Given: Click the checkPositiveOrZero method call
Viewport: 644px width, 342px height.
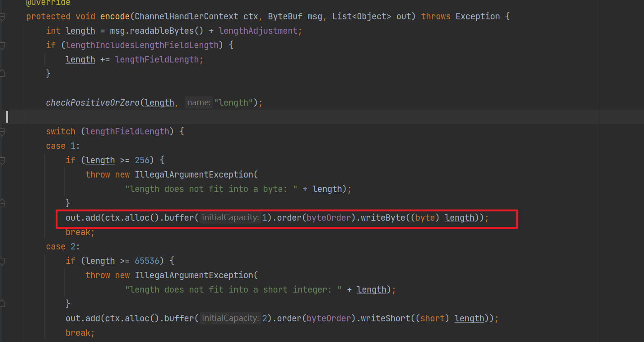Looking at the screenshot, I should click(93, 103).
